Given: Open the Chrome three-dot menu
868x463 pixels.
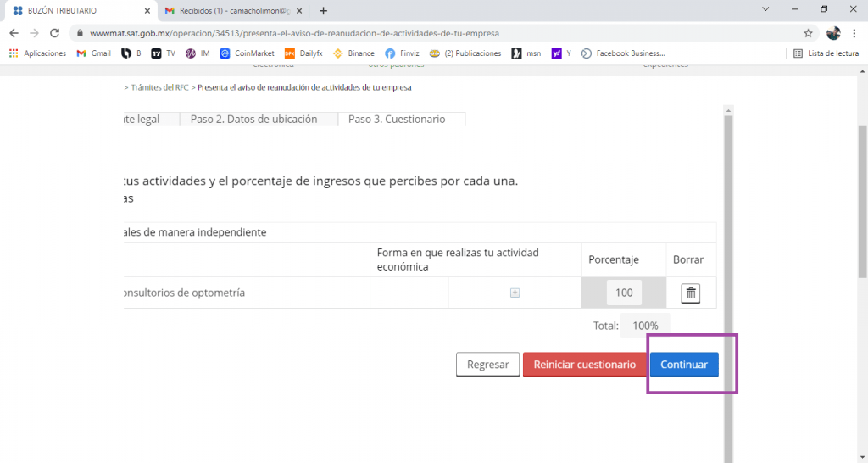Looking at the screenshot, I should tap(854, 33).
